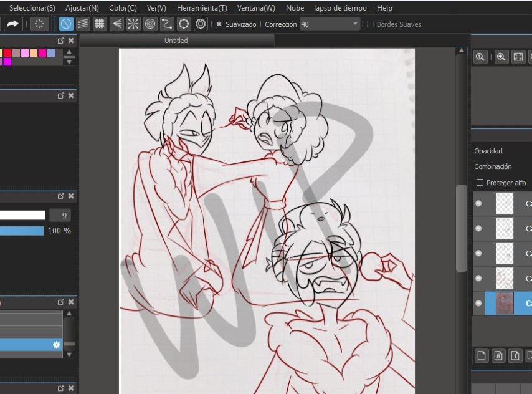This screenshot has height=394, width=532.
Task: Click the Redo arrow icon
Action: click(13, 24)
